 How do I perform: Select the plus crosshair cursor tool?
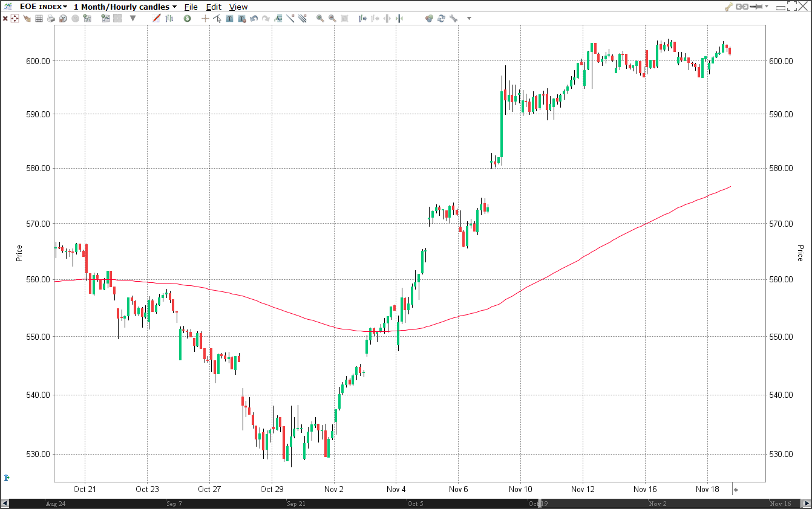205,19
